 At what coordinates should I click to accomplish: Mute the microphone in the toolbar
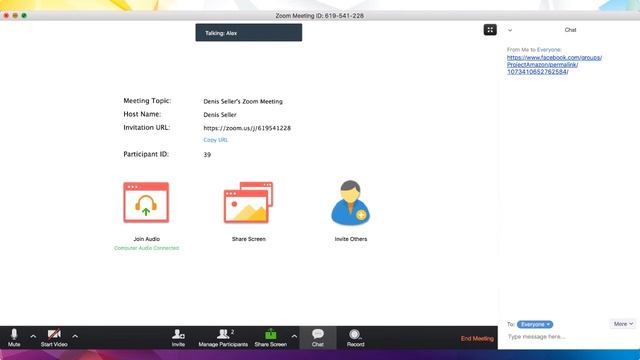[x=14, y=338]
